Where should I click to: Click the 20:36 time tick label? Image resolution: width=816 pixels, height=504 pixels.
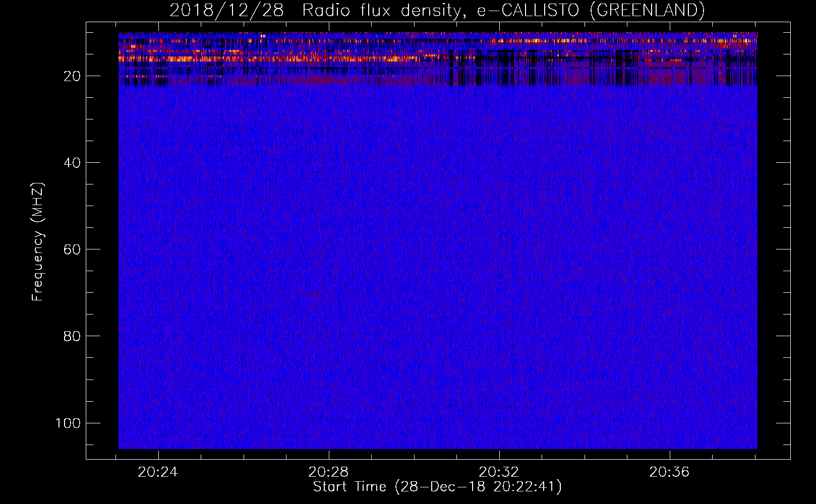669,472
